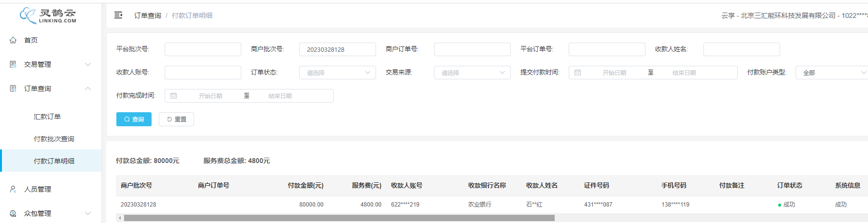Click the 人员管理 person icon
This screenshot has height=223, width=868.
coord(13,189)
